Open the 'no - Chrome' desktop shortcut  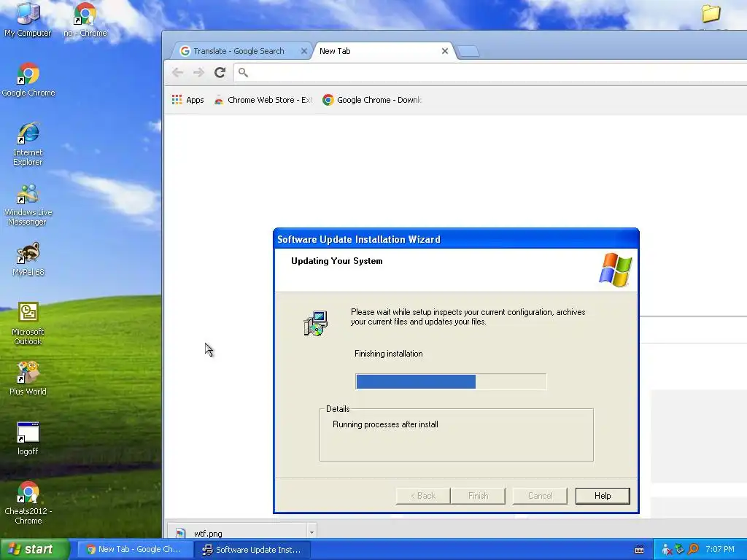85,19
